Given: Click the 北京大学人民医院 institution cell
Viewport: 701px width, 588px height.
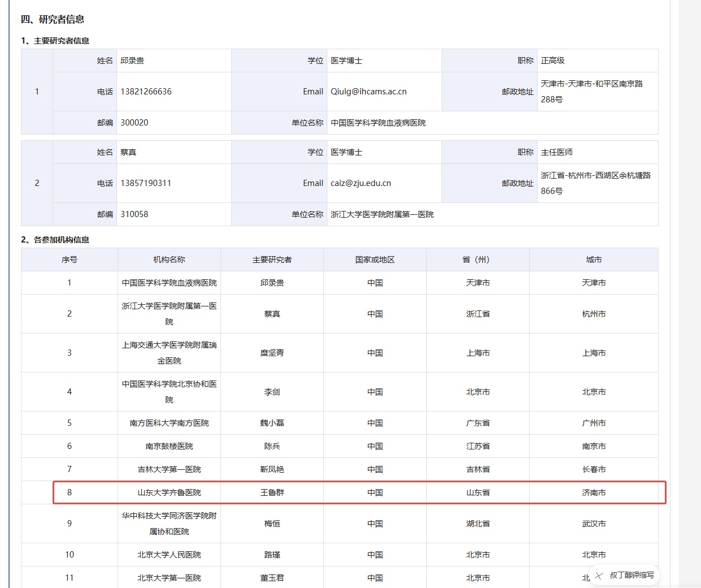Looking at the screenshot, I should 169,555.
